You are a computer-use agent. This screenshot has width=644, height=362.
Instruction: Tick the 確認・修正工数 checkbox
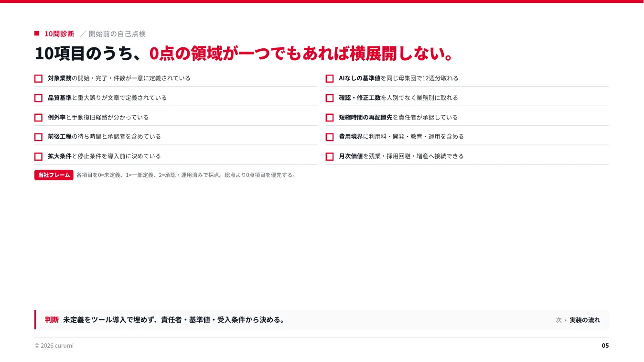pyautogui.click(x=330, y=98)
